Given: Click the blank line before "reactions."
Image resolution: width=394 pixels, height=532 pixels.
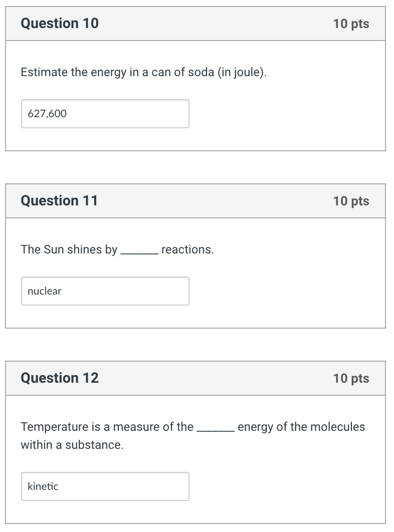Looking at the screenshot, I should (139, 252).
